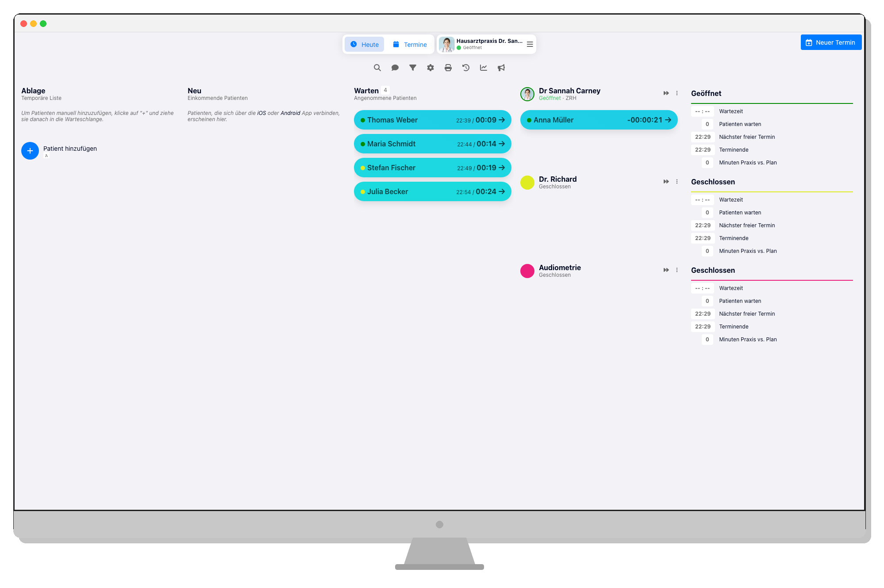Click the chat bubble messages icon

tap(395, 68)
